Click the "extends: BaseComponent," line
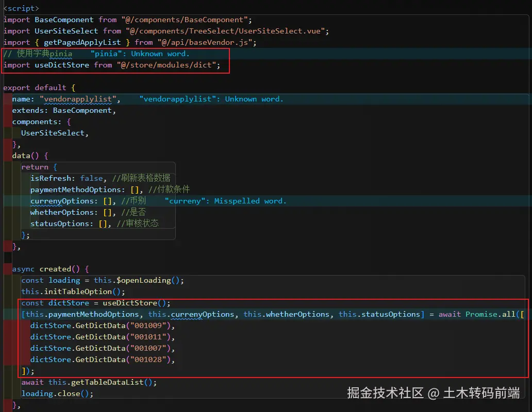 click(x=64, y=110)
